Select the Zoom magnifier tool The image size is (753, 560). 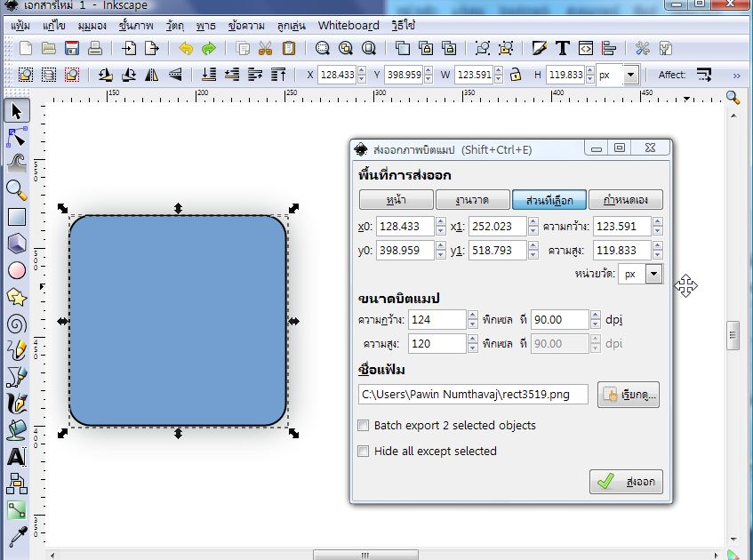17,188
